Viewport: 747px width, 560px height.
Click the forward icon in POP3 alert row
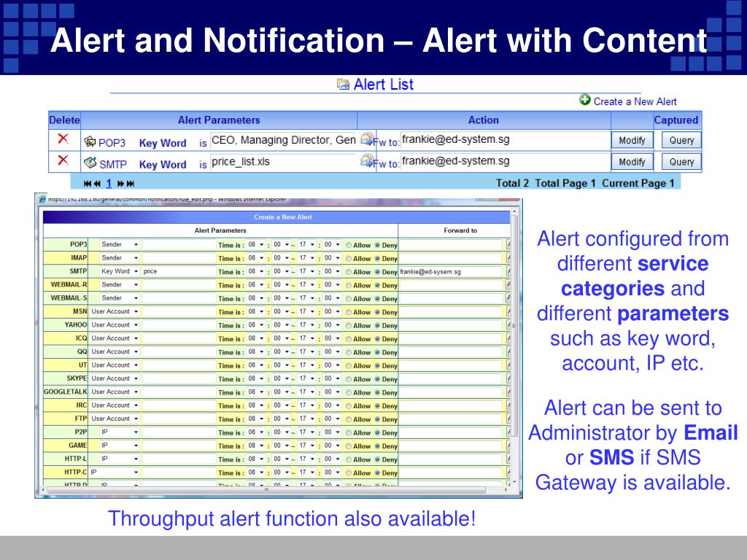(366, 139)
